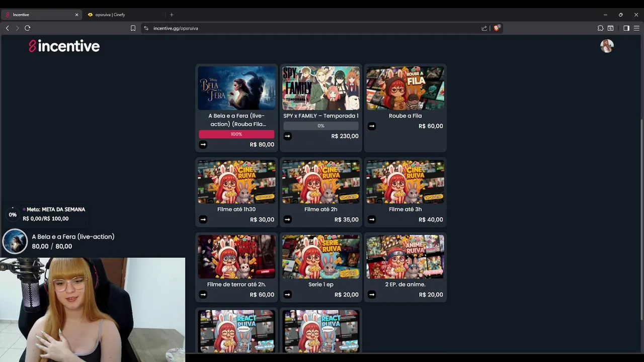The image size is (644, 362).
Task: Go forward with the browser forward arrow
Action: click(17, 28)
